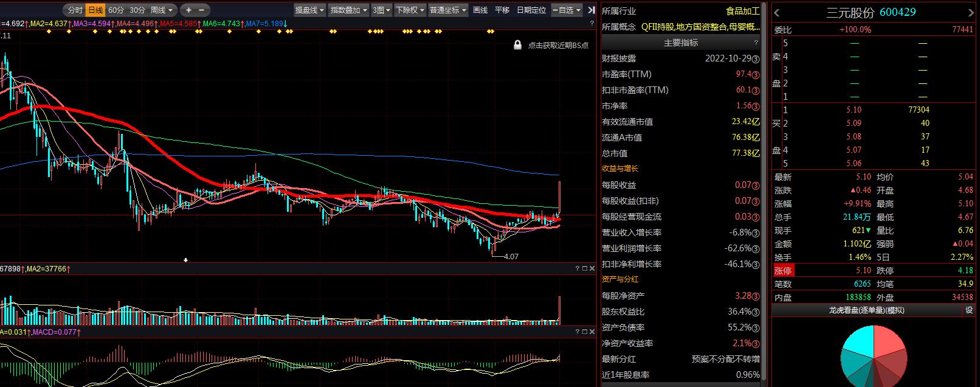
Task: Close the MACD sub-chart pane
Action: [592, 332]
